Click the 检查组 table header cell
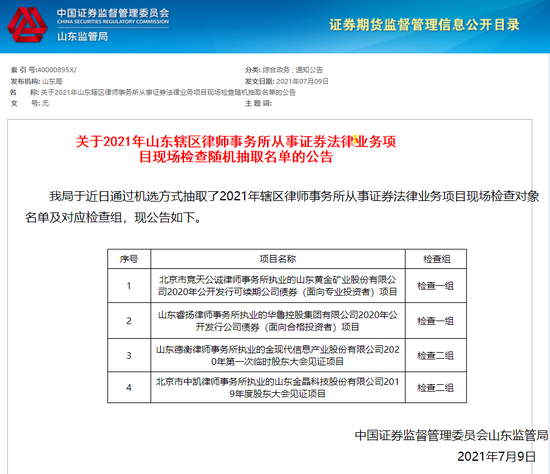550x474 pixels. tap(436, 259)
